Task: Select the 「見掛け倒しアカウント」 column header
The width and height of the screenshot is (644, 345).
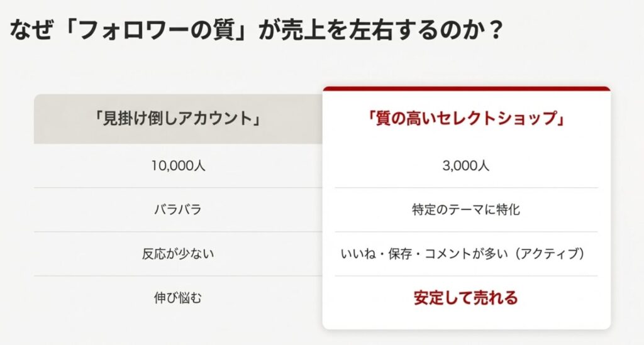Action: tap(178, 119)
